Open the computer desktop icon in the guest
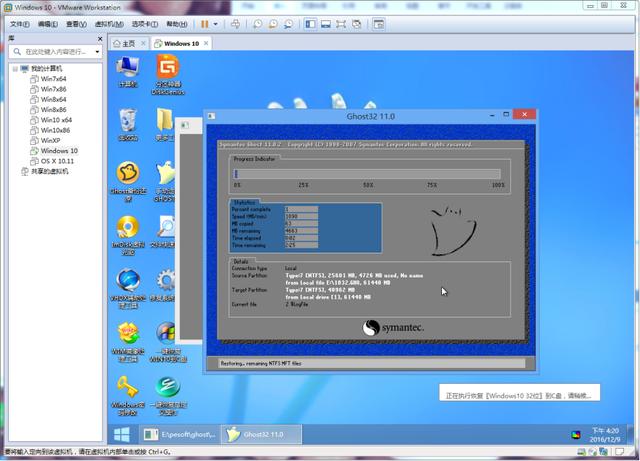 coord(128,72)
